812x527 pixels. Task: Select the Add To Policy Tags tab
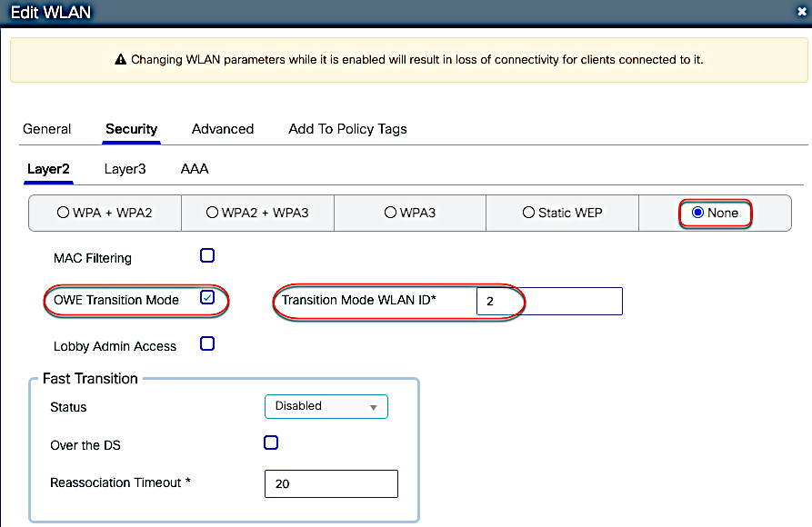(346, 129)
